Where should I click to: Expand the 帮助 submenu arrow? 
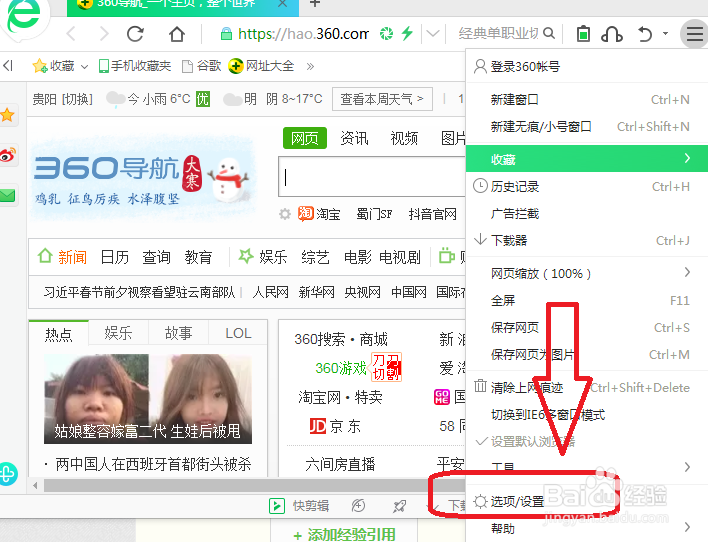[x=687, y=527]
